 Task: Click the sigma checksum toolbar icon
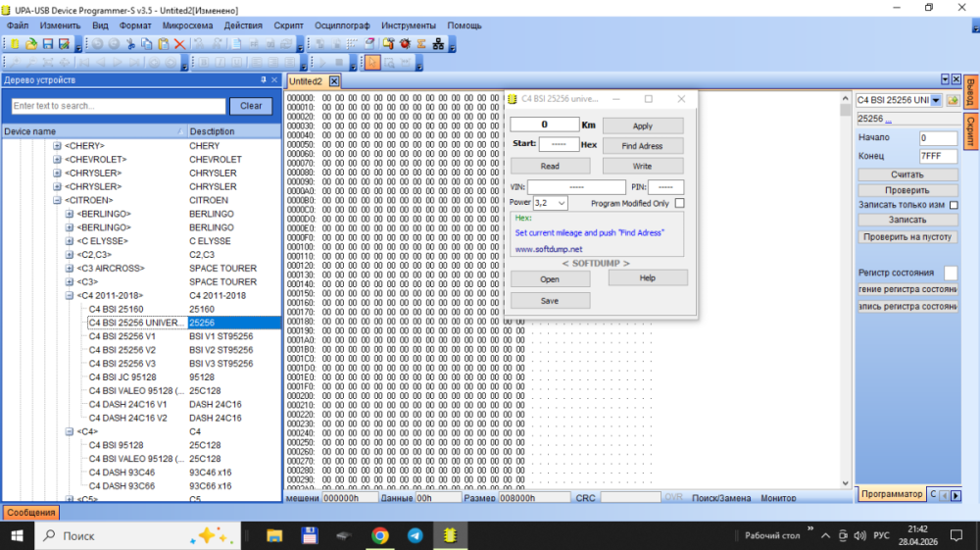421,44
